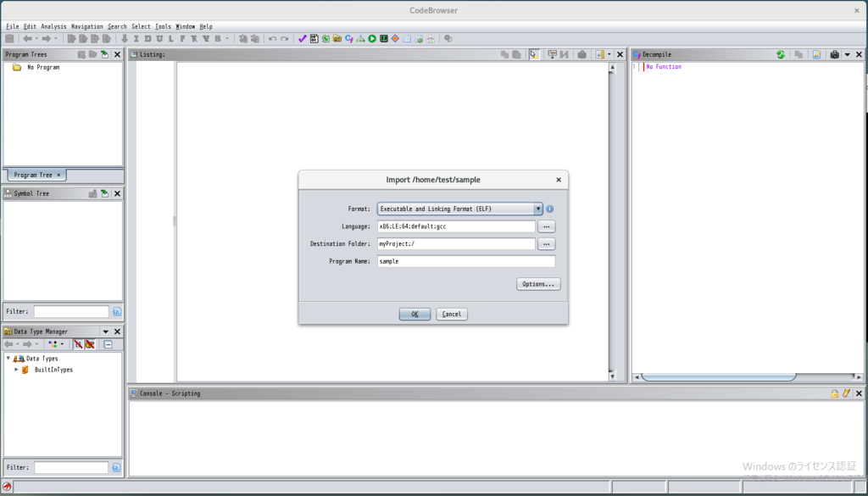The width and height of the screenshot is (868, 496).
Task: Open the Decompiler toolbar icon
Action: point(348,39)
